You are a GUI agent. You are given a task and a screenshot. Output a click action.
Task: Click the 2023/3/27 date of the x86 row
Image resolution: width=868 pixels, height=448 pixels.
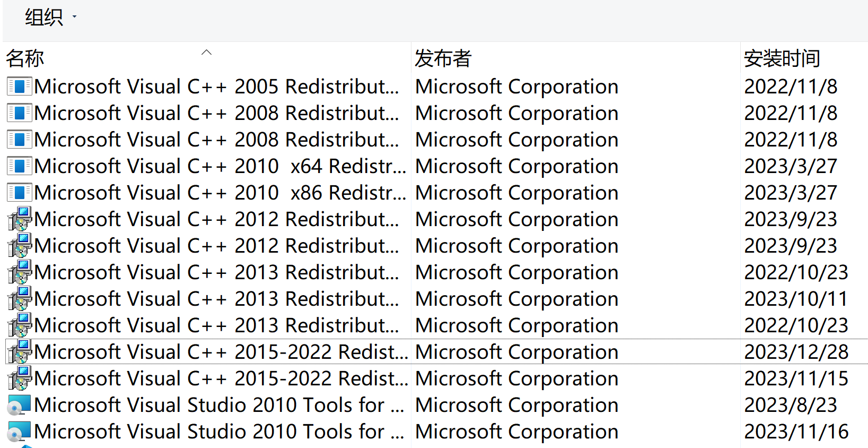pyautogui.click(x=791, y=193)
